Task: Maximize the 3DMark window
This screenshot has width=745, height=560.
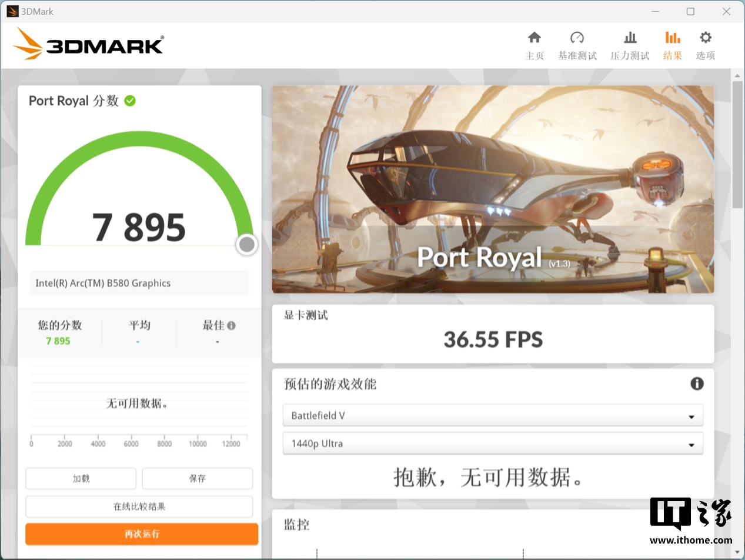Action: (690, 11)
